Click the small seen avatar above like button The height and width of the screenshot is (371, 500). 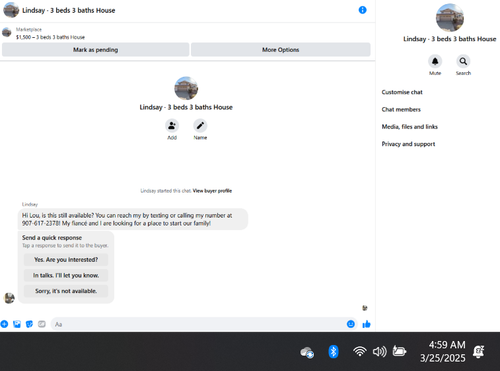tap(365, 308)
